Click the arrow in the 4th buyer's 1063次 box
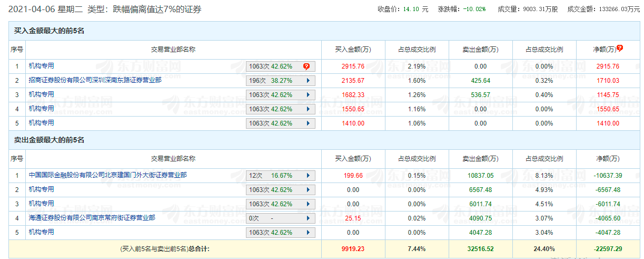The image size is (644, 259). (x=308, y=109)
